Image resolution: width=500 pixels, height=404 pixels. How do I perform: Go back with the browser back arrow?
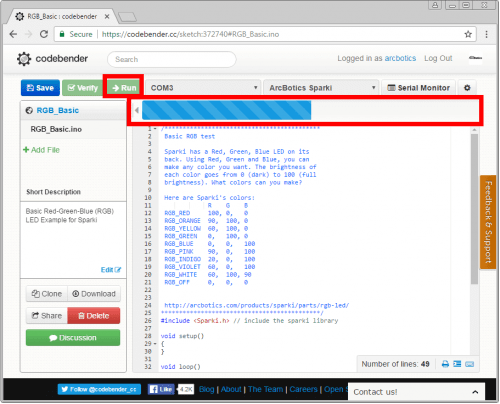(13, 34)
